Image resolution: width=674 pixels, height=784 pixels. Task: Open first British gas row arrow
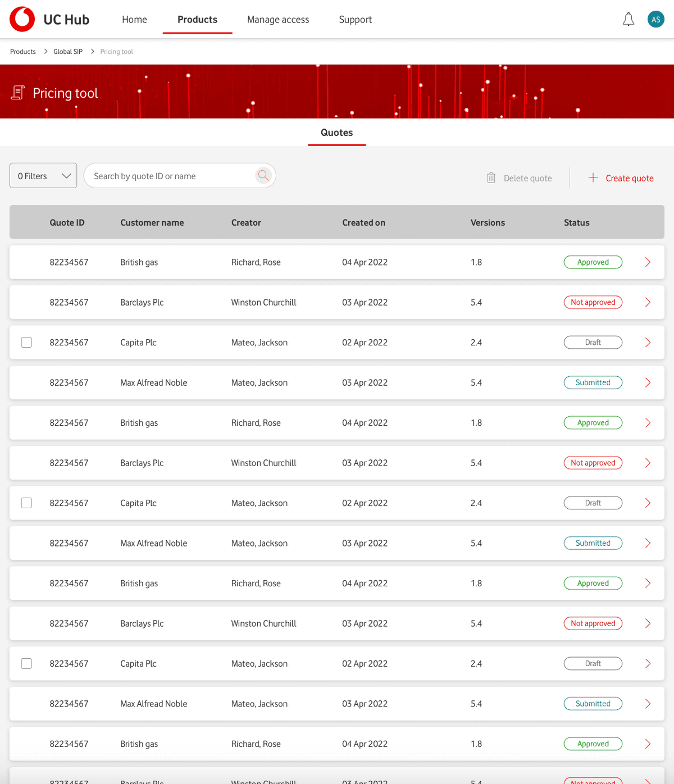(648, 262)
